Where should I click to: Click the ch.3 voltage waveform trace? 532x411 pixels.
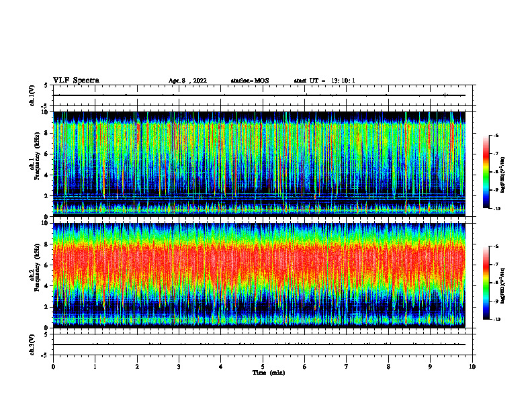pos(259,345)
